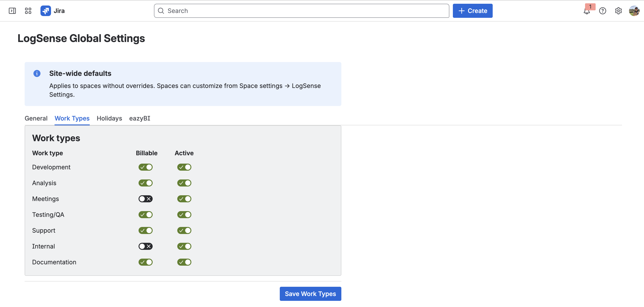Toggle Active for Support
The height and width of the screenshot is (307, 644).
point(184,230)
